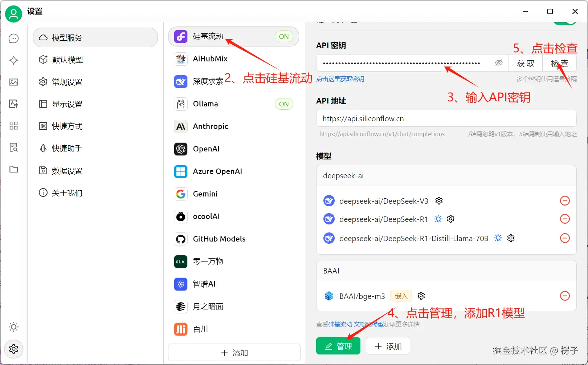
Task: Open the files folder sidebar icon
Action: [14, 169]
